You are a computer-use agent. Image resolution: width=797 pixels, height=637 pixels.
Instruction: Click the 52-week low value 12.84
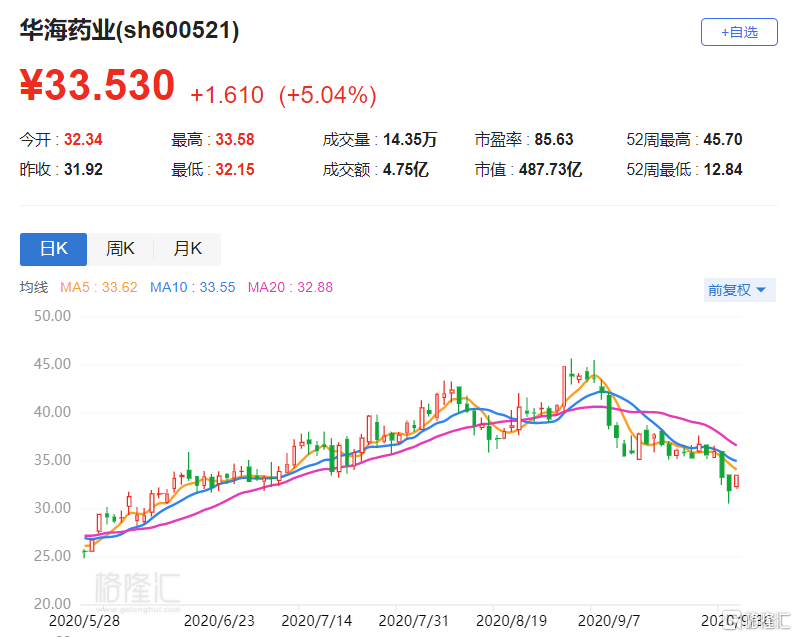[x=723, y=169]
